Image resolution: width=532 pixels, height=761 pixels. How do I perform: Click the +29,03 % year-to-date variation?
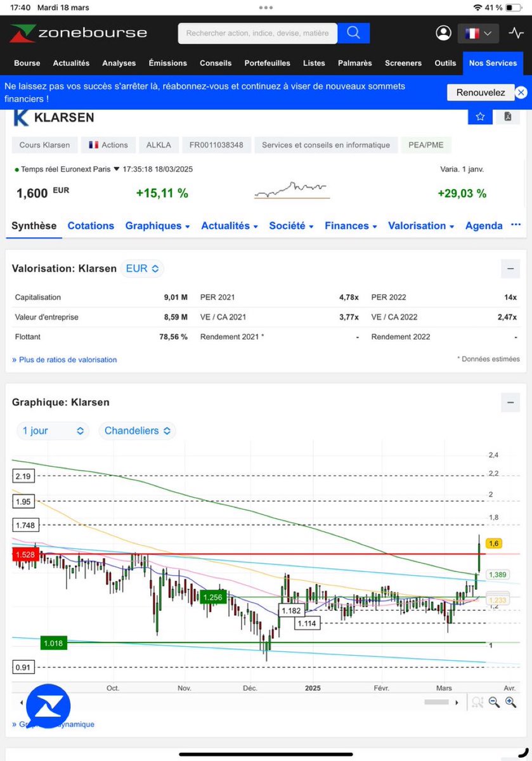[462, 193]
